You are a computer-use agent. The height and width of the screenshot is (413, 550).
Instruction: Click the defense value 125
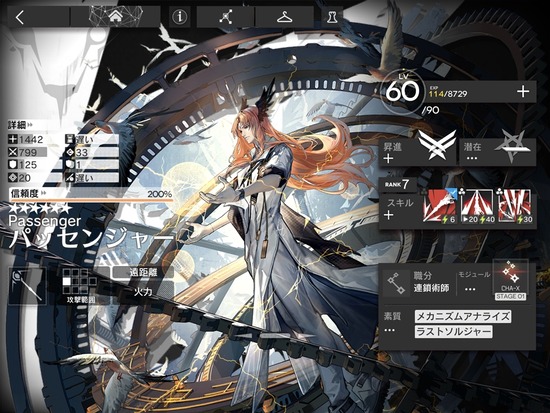(x=28, y=165)
